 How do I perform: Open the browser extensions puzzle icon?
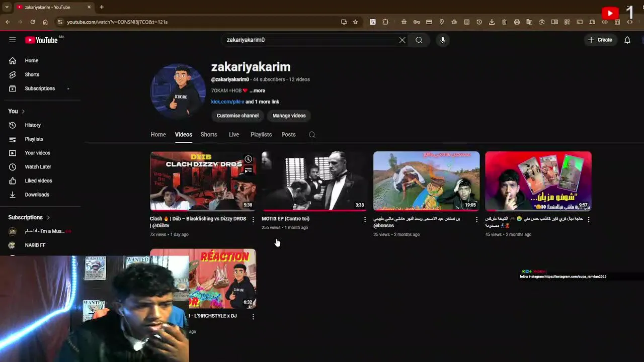(x=385, y=22)
